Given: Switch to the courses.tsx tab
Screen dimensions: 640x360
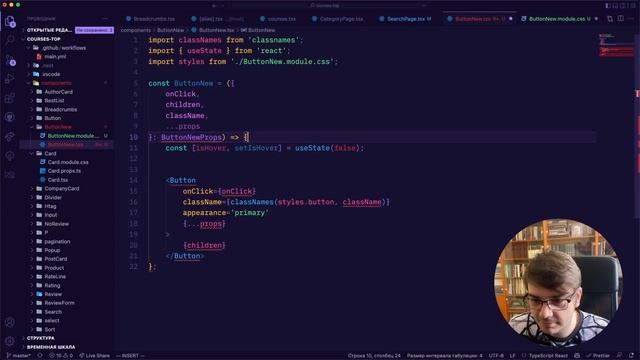Looking at the screenshot, I should (x=282, y=19).
